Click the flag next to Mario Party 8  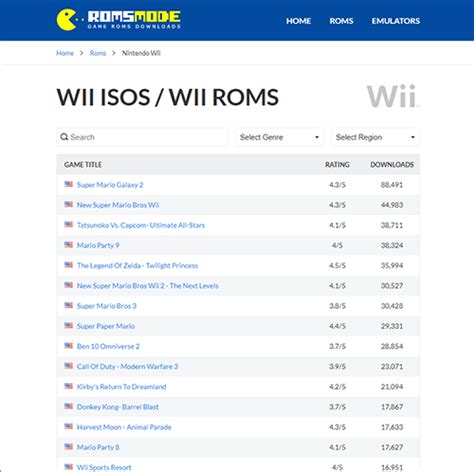click(69, 447)
